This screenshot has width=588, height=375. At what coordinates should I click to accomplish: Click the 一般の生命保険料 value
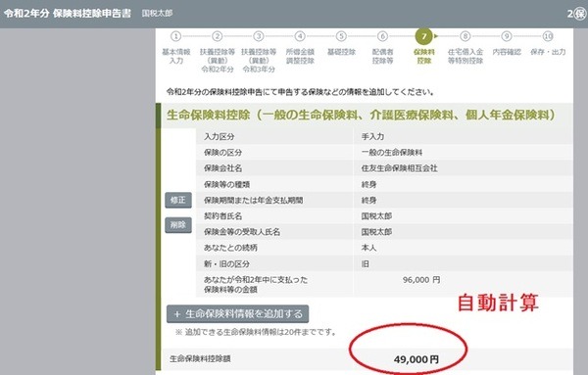tap(392, 153)
